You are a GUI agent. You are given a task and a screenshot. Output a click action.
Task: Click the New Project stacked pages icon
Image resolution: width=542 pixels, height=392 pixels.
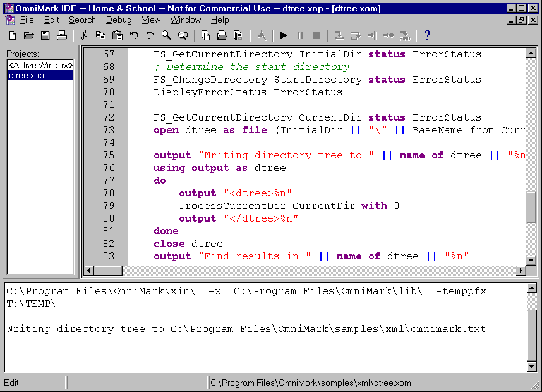tap(206, 35)
